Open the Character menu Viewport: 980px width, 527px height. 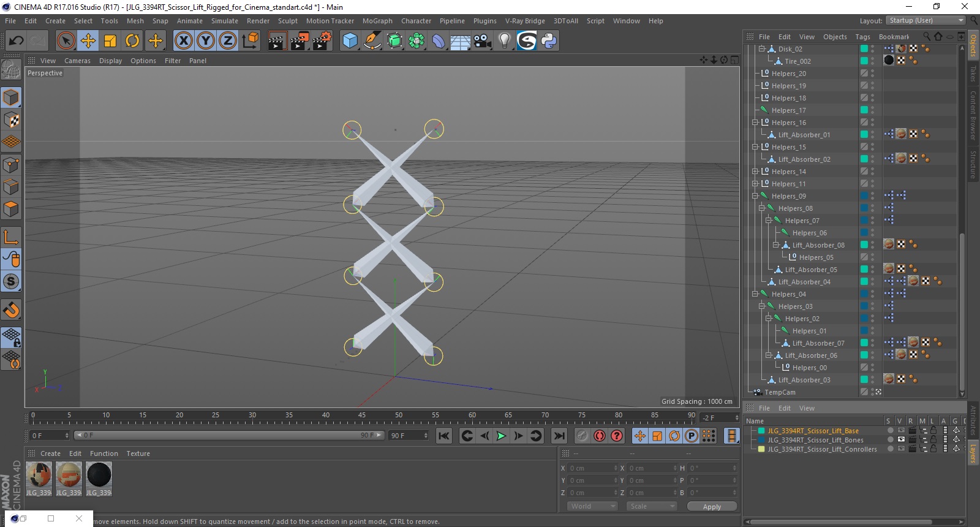[416, 21]
